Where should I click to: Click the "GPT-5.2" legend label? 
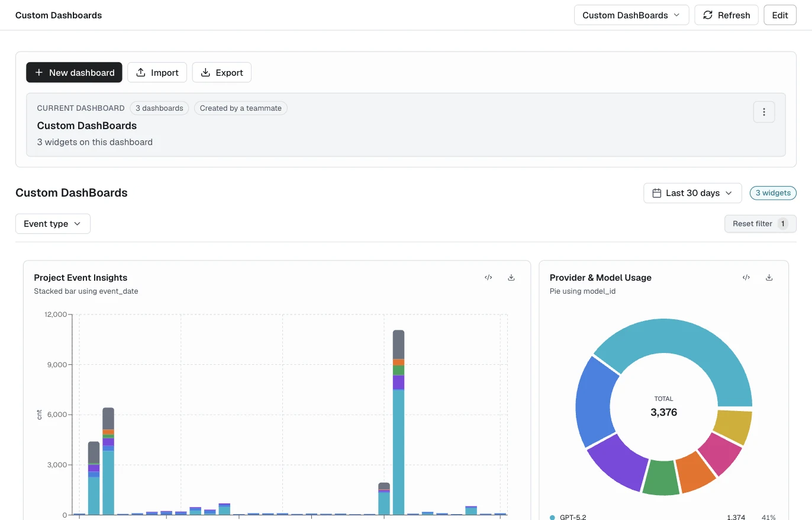pos(573,517)
